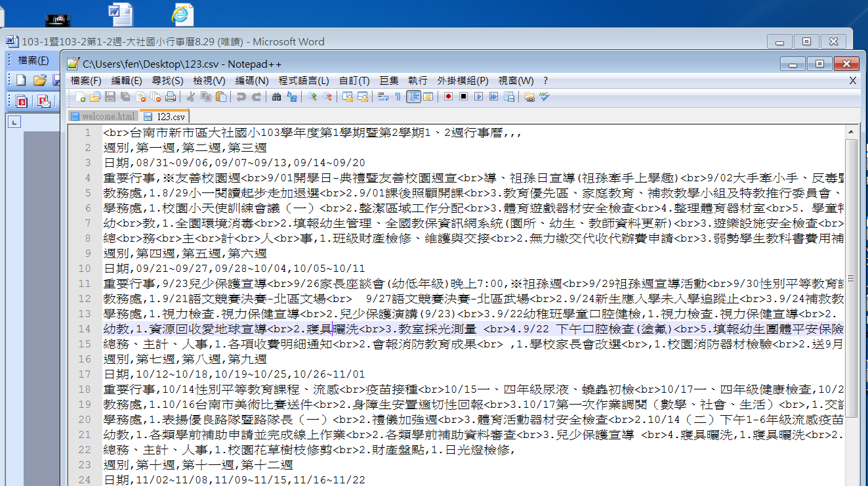Viewport: 868px width, 486px height.
Task: Click line 16 text 週別,第七週,第八週,第九週
Action: point(185,359)
